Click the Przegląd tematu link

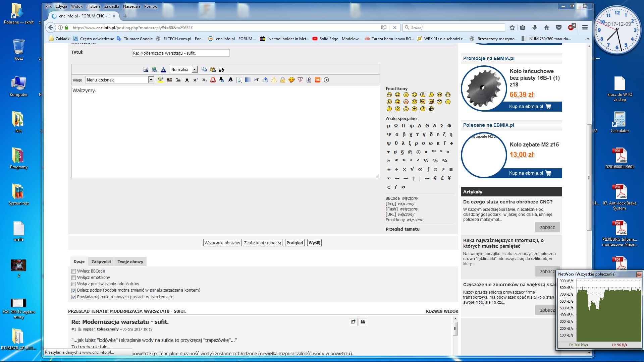click(x=402, y=229)
